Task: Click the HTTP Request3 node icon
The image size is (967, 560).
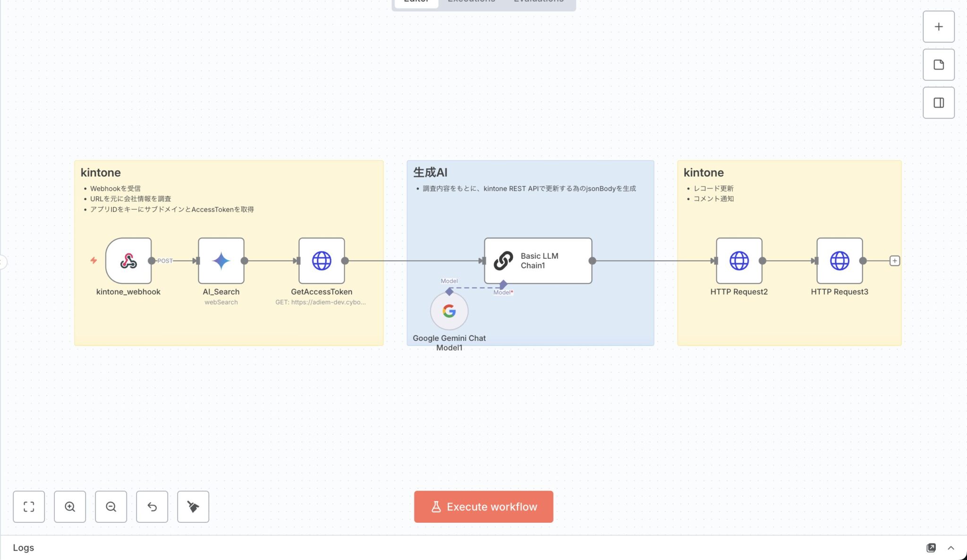Action: [x=840, y=261]
